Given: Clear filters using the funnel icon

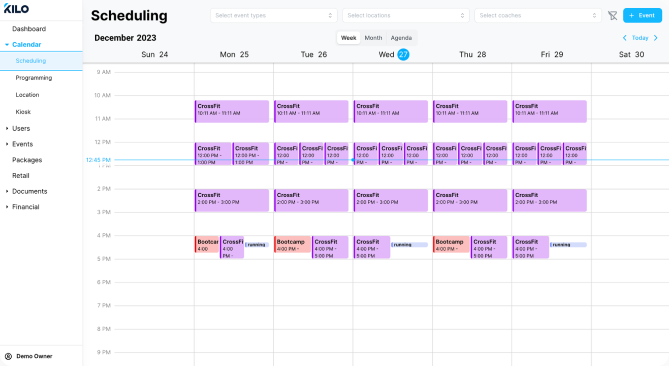Looking at the screenshot, I should 613,16.
